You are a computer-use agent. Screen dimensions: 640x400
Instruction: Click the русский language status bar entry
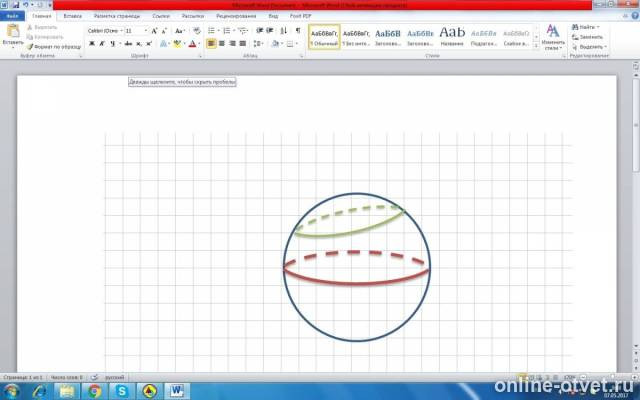(x=114, y=378)
